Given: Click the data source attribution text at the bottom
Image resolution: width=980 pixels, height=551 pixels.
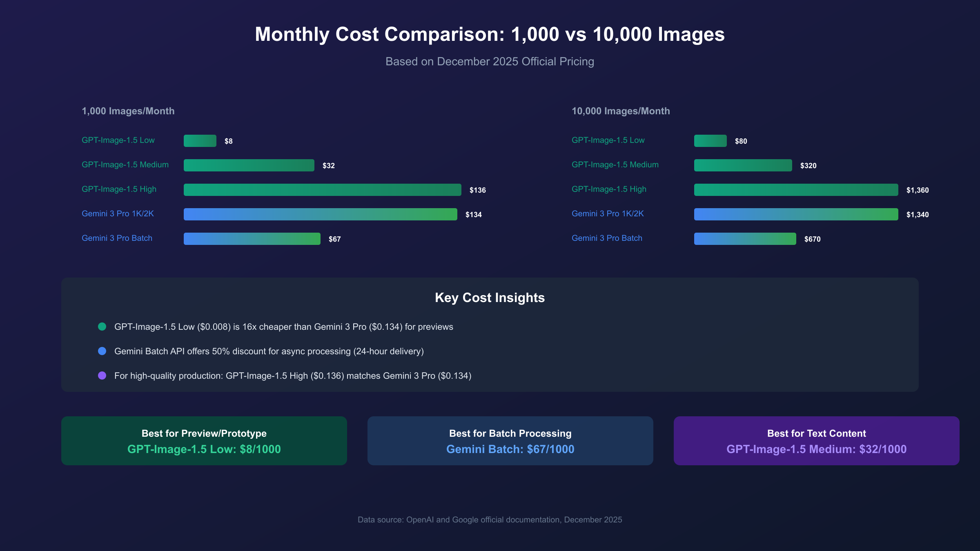Looking at the screenshot, I should tap(490, 520).
